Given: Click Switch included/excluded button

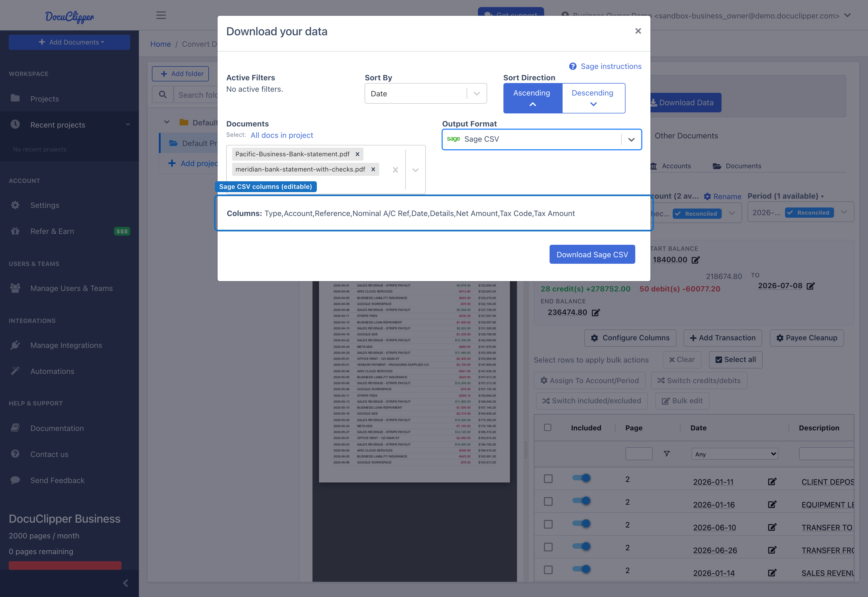Looking at the screenshot, I should pos(591,401).
